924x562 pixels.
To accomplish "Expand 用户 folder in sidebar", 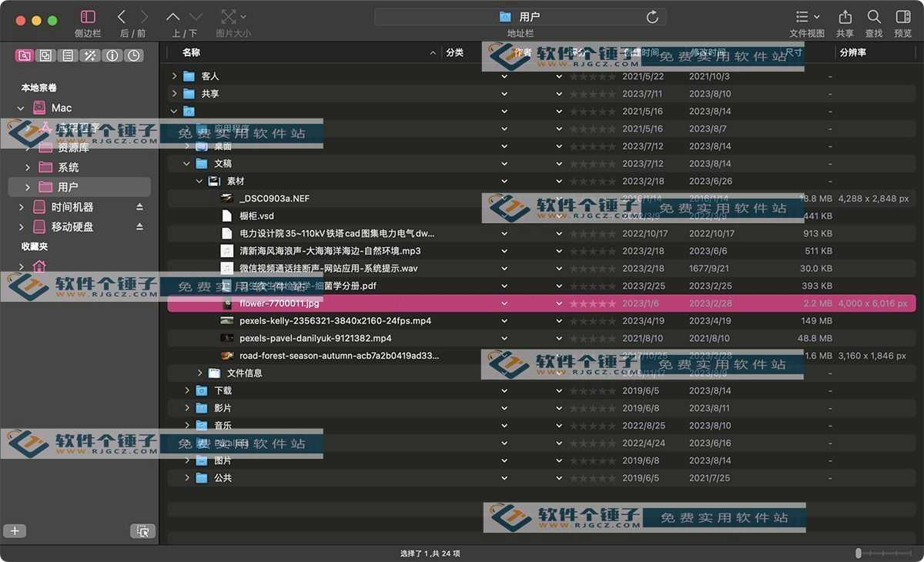I will [x=28, y=187].
